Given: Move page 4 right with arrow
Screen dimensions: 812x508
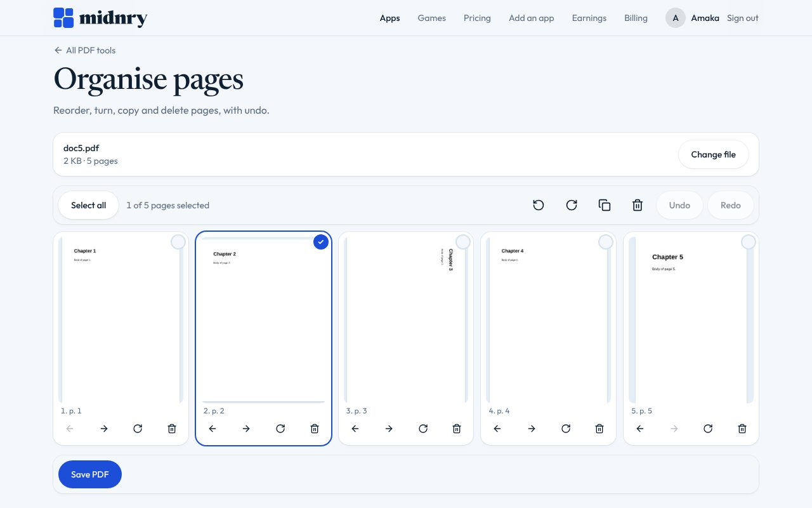Looking at the screenshot, I should click(532, 429).
